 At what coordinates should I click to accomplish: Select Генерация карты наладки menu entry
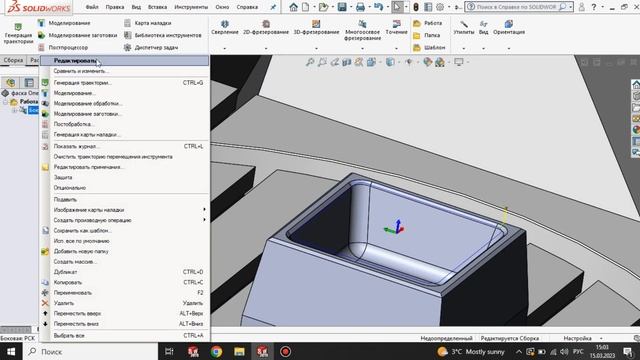coord(124,135)
